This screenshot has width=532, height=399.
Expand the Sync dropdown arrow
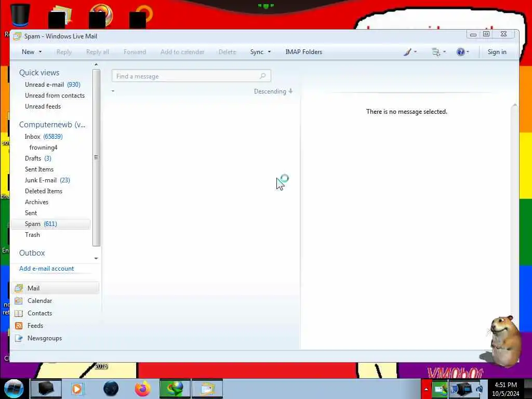270,52
